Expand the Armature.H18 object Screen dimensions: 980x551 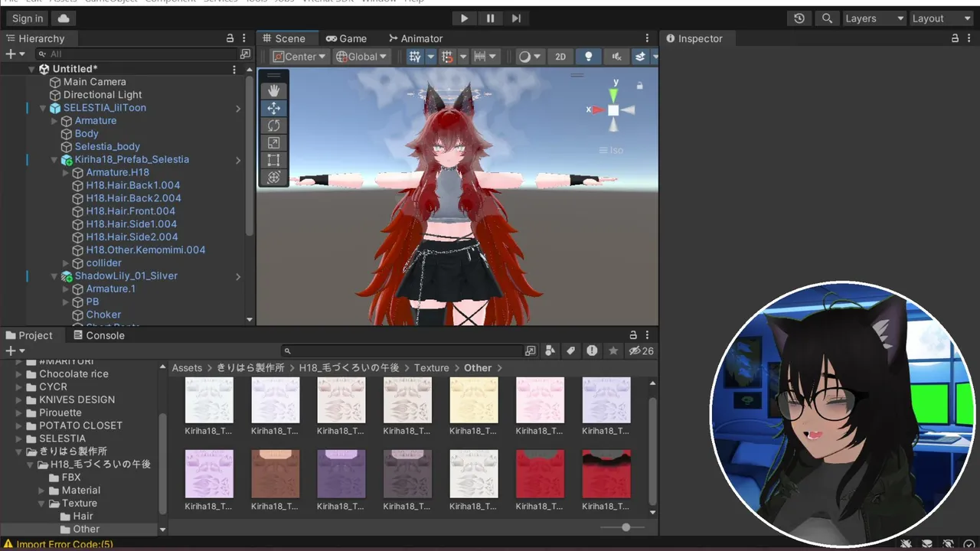[x=66, y=173]
